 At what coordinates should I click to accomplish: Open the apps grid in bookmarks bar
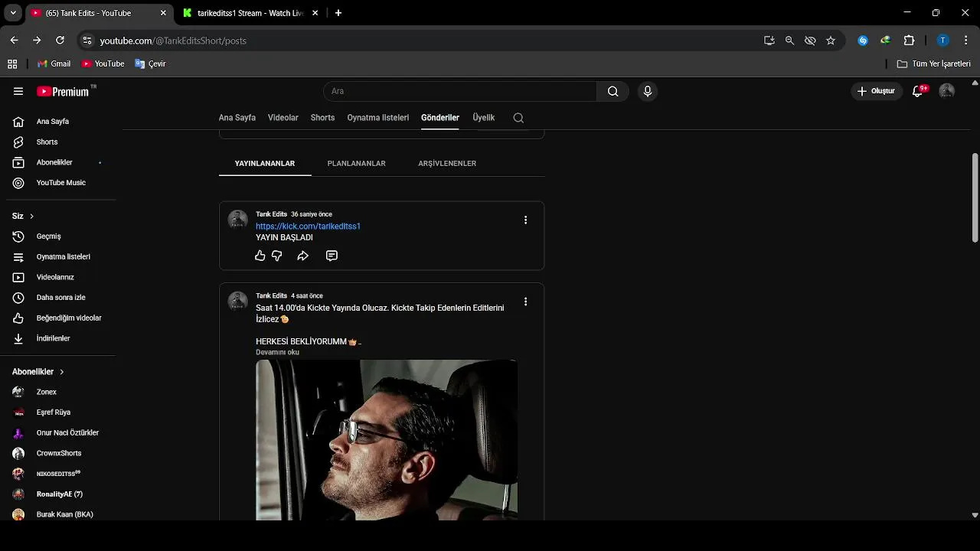[12, 64]
